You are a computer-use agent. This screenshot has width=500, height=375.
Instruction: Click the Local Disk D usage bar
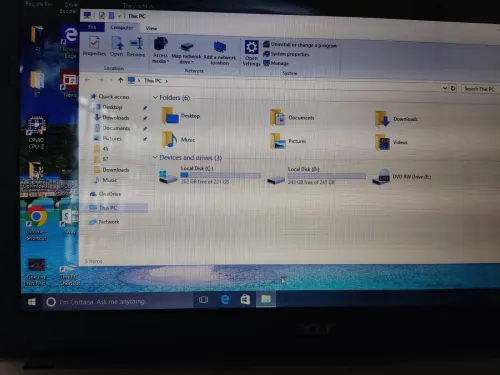[327, 176]
